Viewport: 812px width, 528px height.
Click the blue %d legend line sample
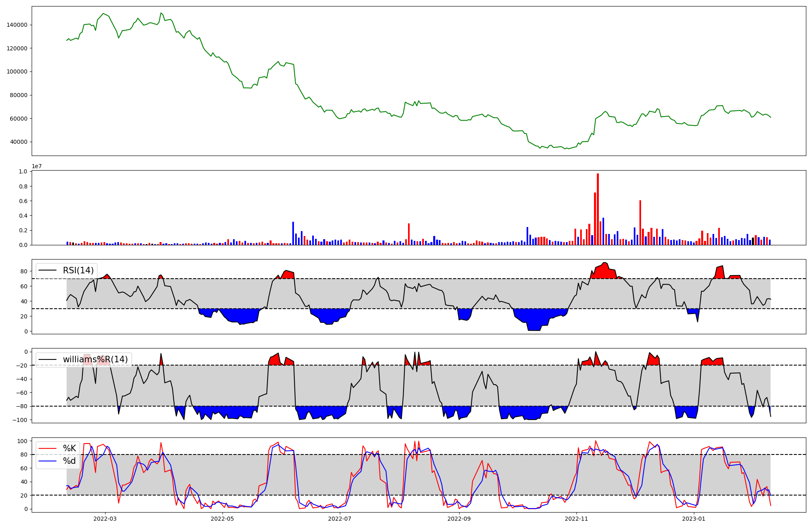point(48,461)
